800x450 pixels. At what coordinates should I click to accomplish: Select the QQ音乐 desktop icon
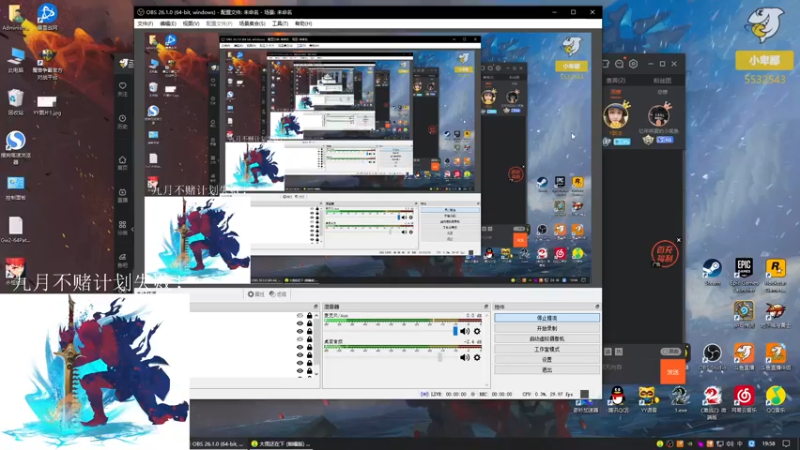[776, 399]
